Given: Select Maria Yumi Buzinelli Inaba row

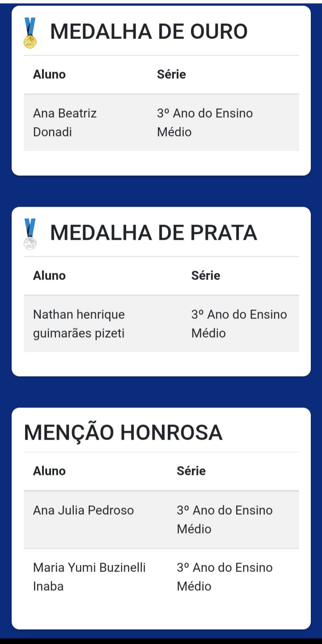Looking at the screenshot, I should pos(161,577).
